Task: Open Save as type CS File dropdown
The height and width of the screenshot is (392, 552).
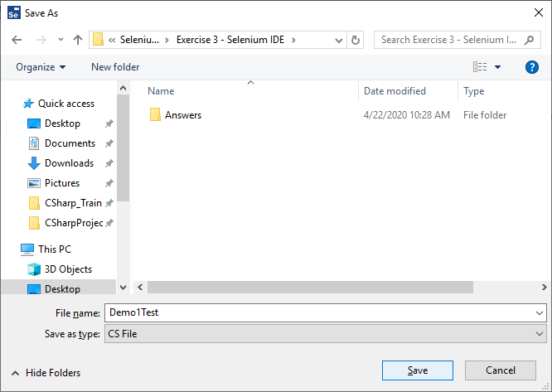Action: point(326,334)
